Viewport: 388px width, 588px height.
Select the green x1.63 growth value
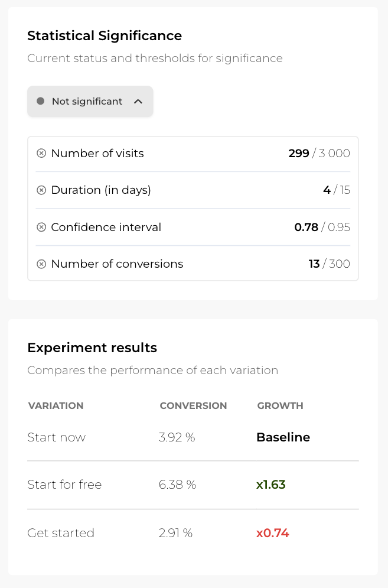coord(271,484)
